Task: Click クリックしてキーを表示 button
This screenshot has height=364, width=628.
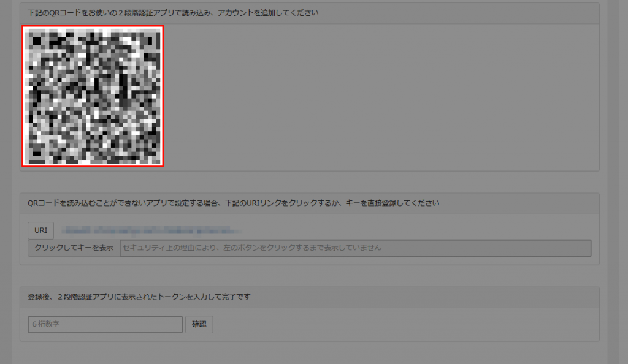Action: tap(74, 248)
